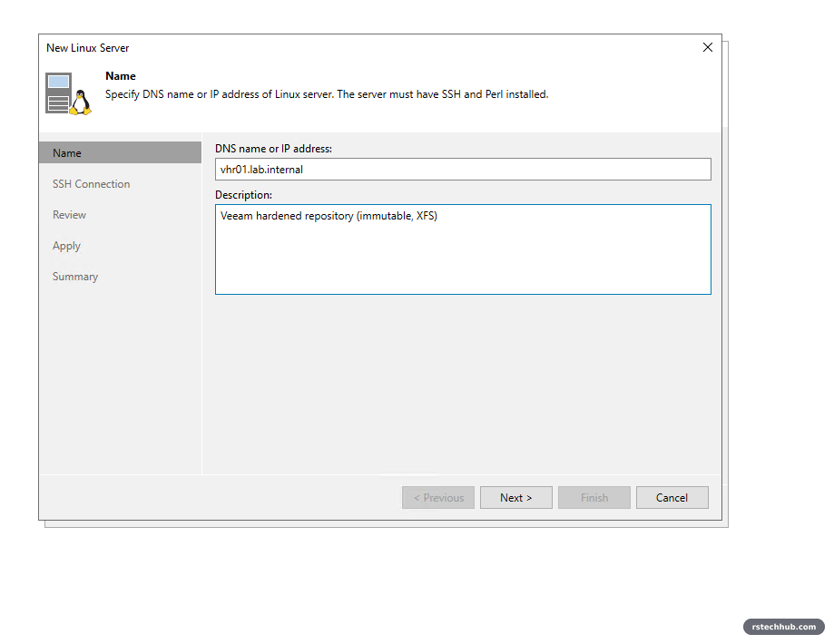Click the 'Name' heading in header
This screenshot has width=834, height=644.
coord(120,76)
